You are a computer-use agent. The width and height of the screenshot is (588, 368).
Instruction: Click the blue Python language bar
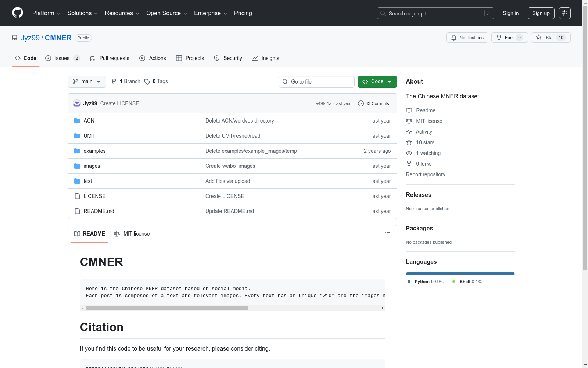(x=460, y=274)
